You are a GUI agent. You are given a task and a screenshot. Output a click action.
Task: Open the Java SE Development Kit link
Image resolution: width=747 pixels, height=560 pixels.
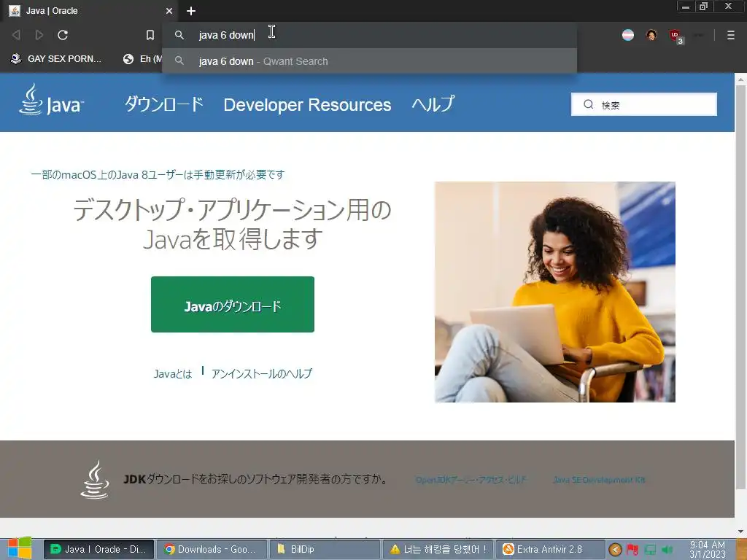[x=600, y=480]
